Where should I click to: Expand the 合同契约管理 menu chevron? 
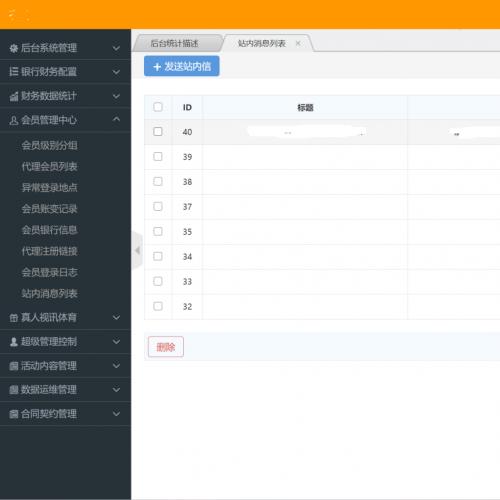(116, 414)
